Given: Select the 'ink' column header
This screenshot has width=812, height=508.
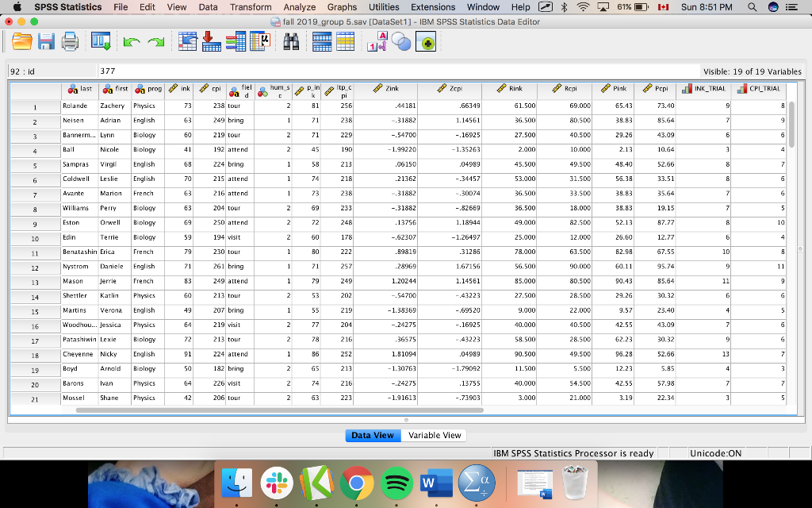Looking at the screenshot, I should click(x=179, y=90).
